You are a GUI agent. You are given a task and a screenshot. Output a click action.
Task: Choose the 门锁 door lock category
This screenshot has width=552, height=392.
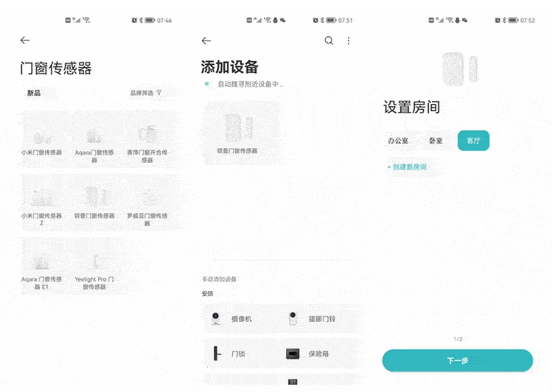pos(242,354)
